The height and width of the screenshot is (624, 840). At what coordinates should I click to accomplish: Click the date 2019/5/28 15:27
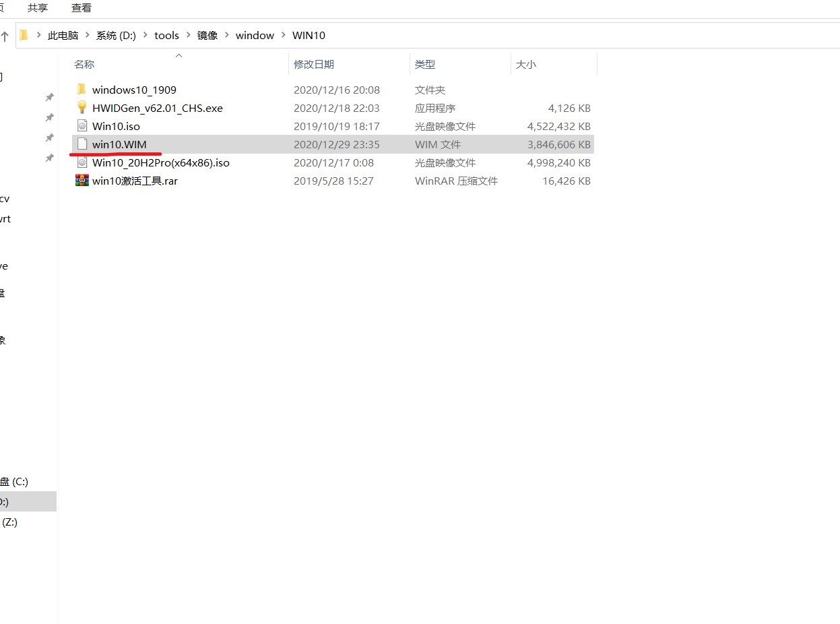point(333,181)
